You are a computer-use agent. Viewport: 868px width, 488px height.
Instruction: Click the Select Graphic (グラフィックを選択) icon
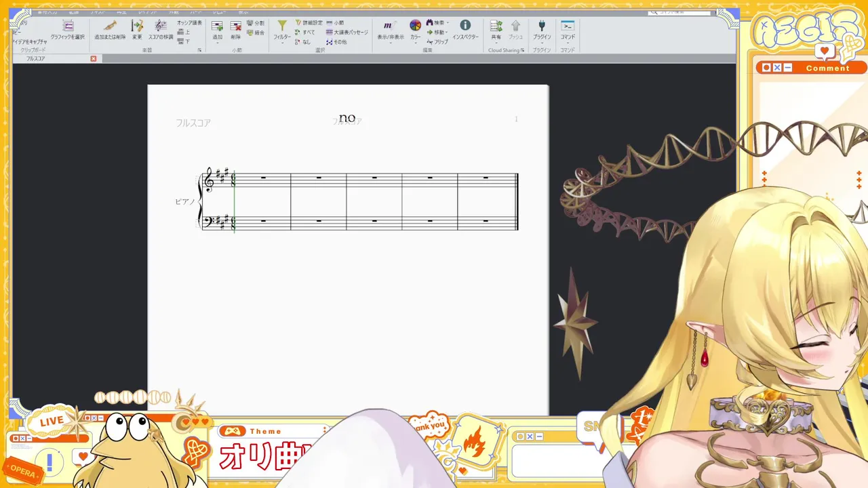68,26
